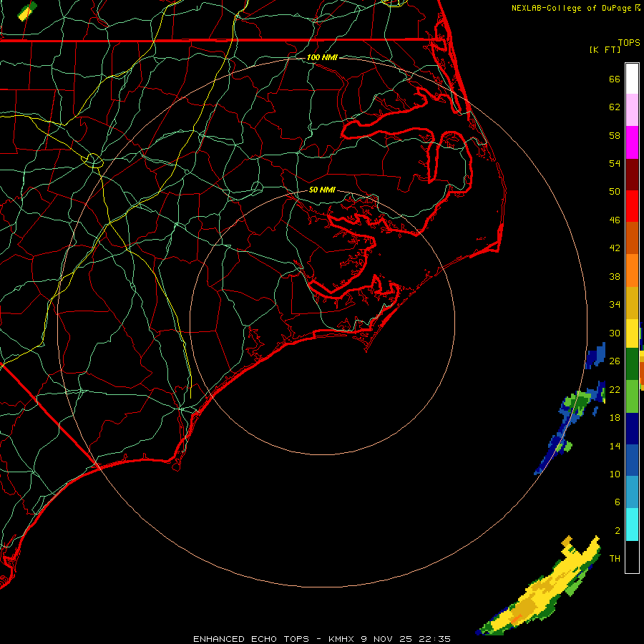Screen dimensions: 644x644
Task: Pick the dark red (maroon) legend swatch
Action: (632, 175)
